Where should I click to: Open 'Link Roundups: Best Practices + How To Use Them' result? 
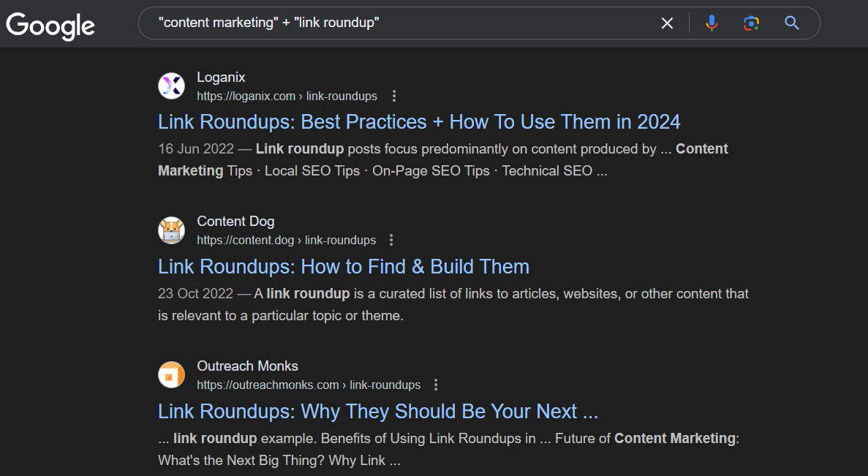coord(419,122)
